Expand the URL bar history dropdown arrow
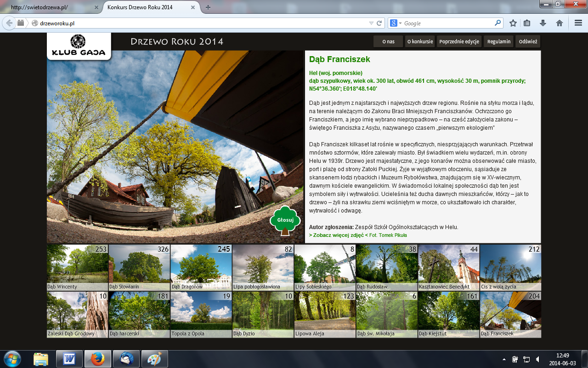This screenshot has width=588, height=368. (371, 23)
